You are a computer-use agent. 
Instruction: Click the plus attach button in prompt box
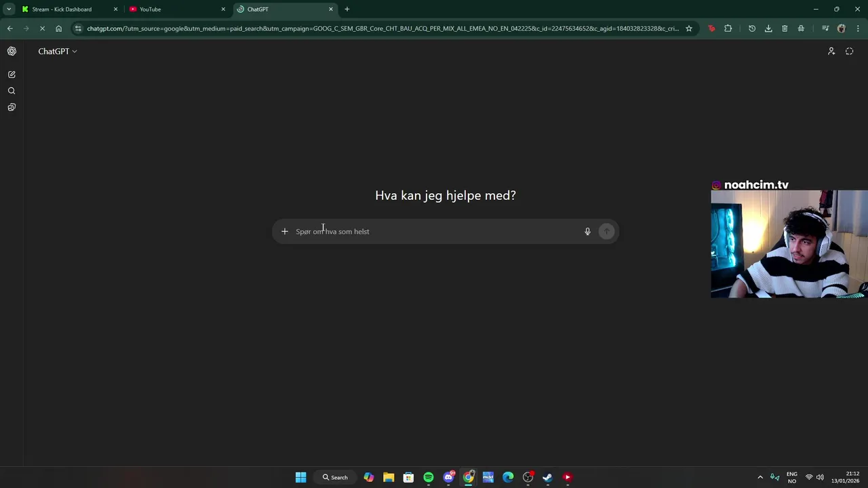(285, 232)
